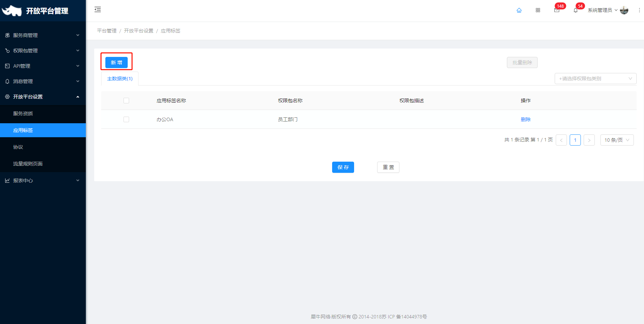
Task: Click the 报表中心 chart sidebar icon
Action: 7,181
